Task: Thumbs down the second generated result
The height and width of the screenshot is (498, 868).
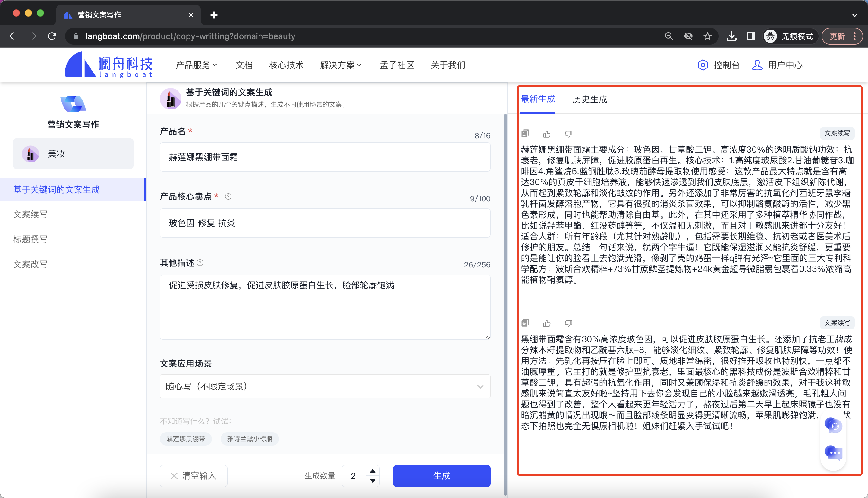Action: [568, 323]
